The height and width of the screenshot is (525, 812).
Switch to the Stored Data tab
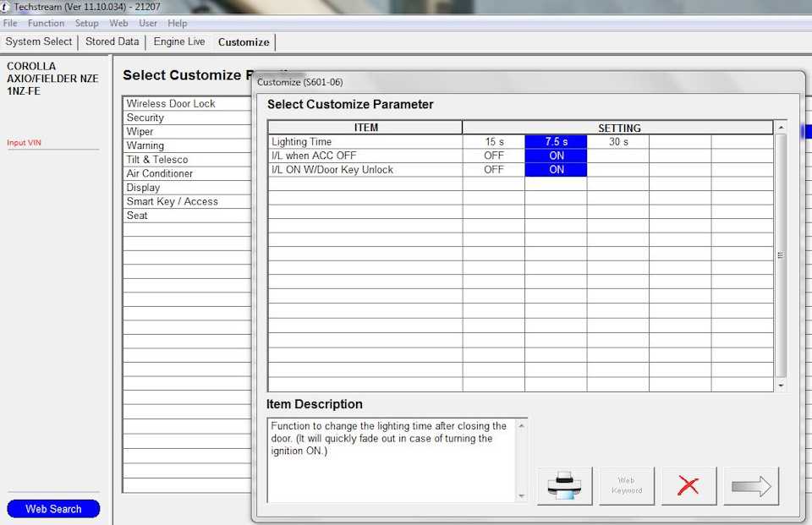[x=112, y=41]
